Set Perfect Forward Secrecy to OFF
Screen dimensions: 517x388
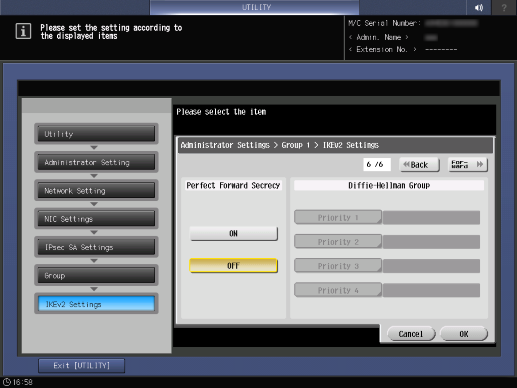[x=233, y=266]
